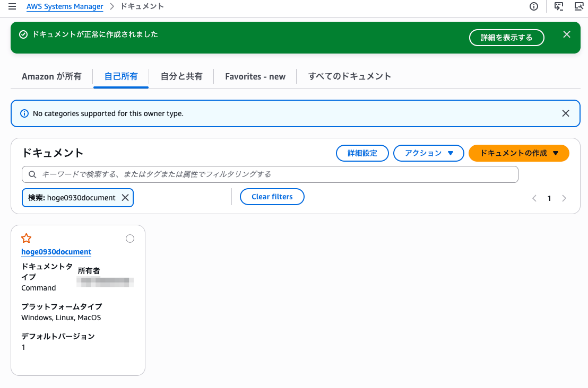Image resolution: width=588 pixels, height=388 pixels.
Task: Open the ドキュメントの作成 dropdown button
Action: 518,153
